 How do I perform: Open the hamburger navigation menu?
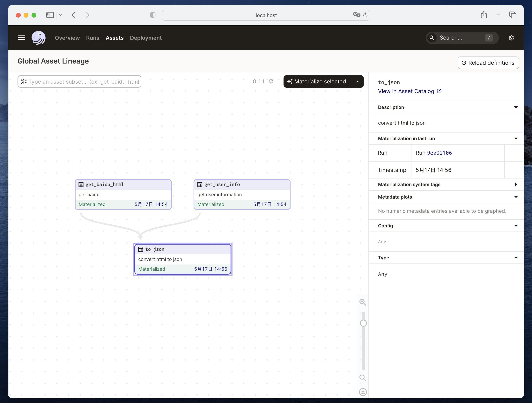tap(21, 38)
